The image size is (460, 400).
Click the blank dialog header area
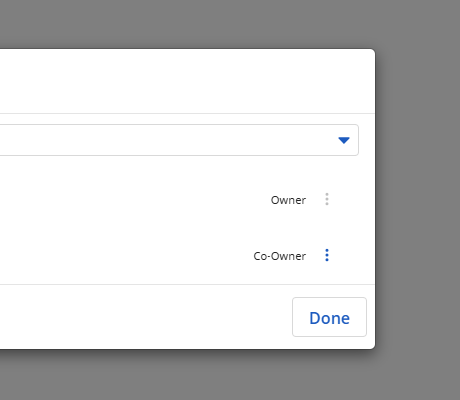pyautogui.click(x=187, y=81)
